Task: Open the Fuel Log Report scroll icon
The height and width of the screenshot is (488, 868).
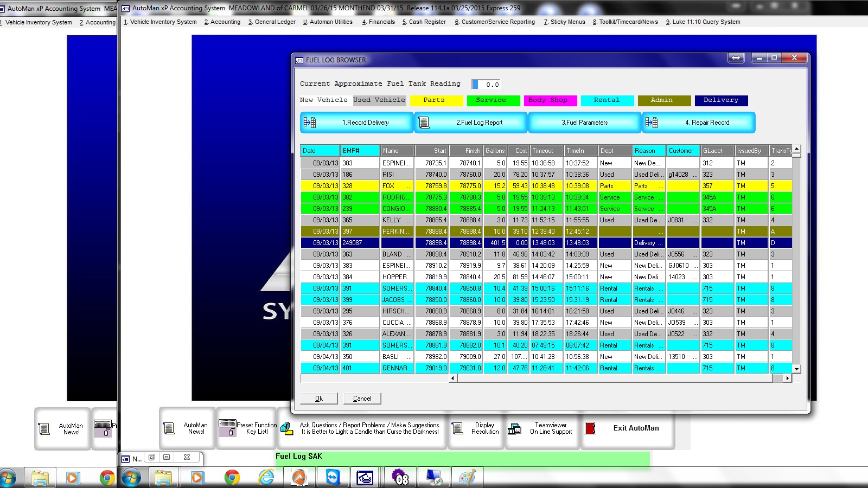Action: [x=424, y=123]
